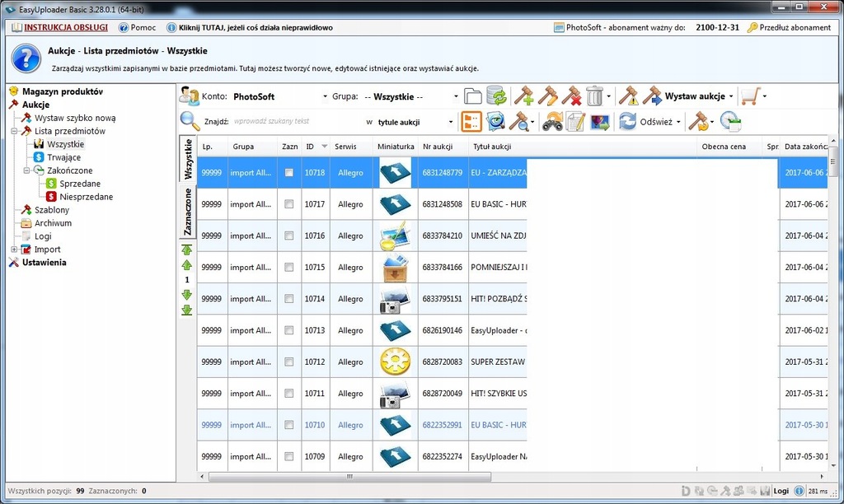Screen dimensions: 844x504
Task: Expand the Import tree node
Action: 14,249
